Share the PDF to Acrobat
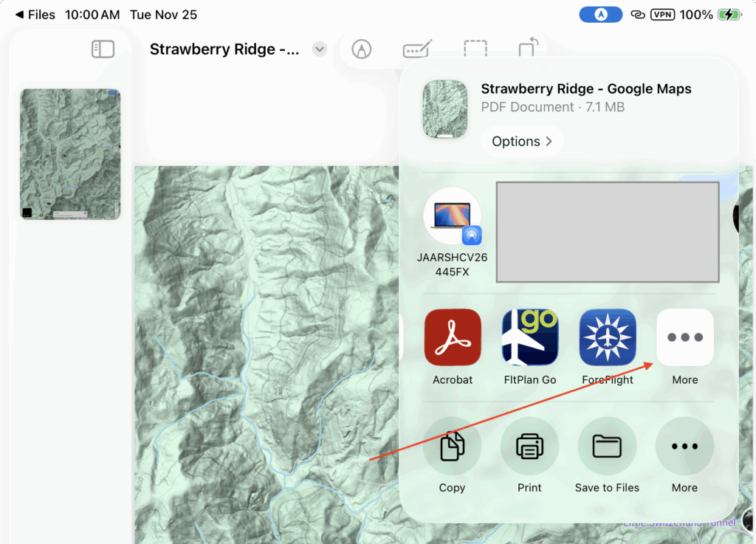 (x=453, y=337)
